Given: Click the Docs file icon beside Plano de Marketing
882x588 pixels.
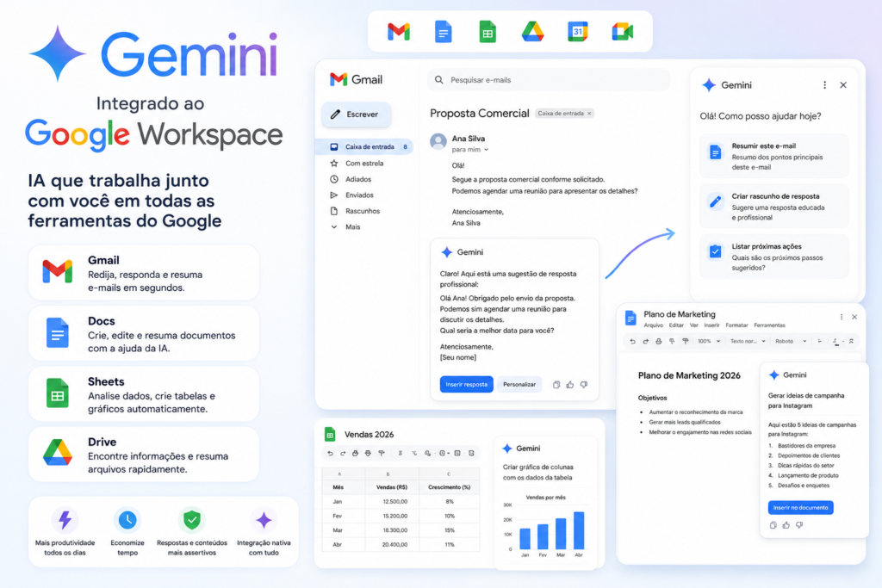Looking at the screenshot, I should point(630,319).
